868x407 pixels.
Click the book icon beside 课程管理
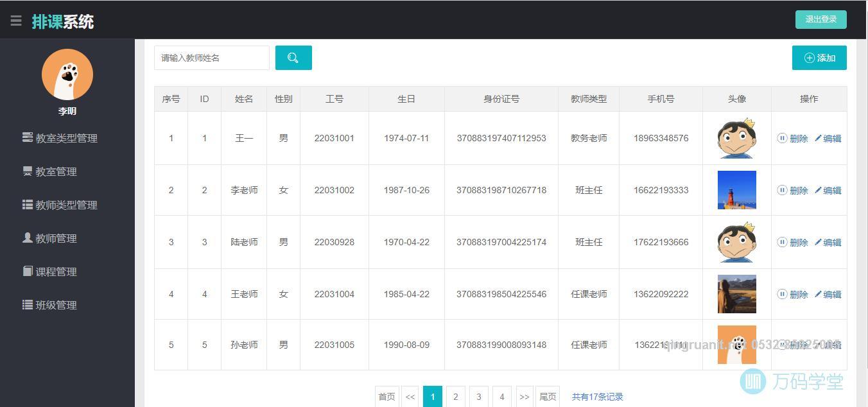(x=27, y=271)
